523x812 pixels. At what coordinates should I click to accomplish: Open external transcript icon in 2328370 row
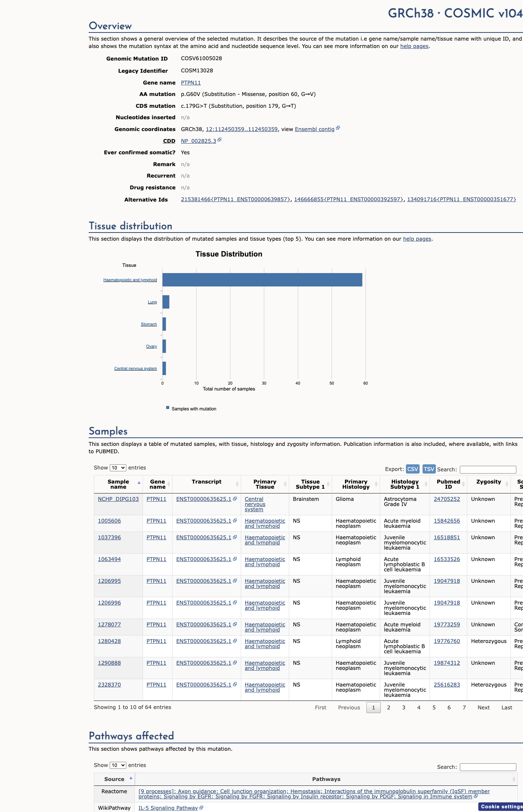tap(235, 684)
